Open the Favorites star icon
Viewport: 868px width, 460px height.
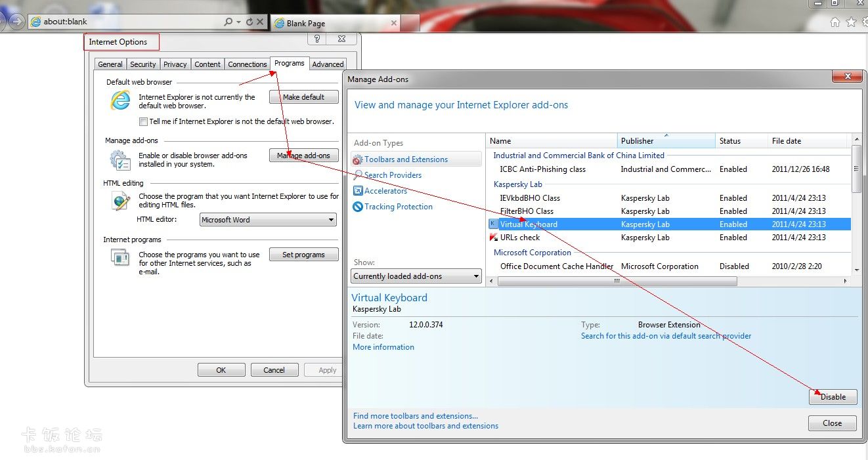tap(851, 22)
